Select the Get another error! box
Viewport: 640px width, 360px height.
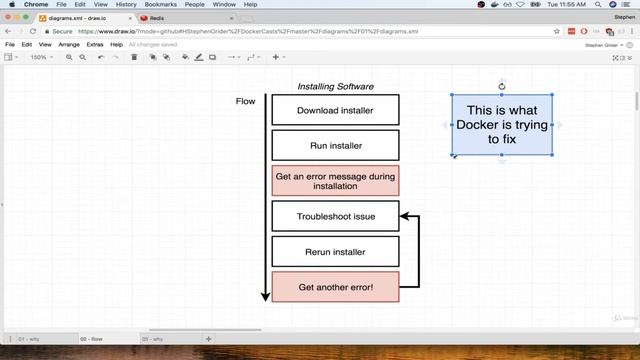(336, 287)
